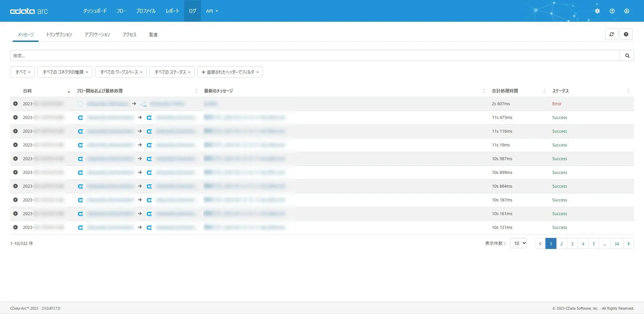Open the user account icon in header
Screen dimensions: 644x314
(627, 11)
